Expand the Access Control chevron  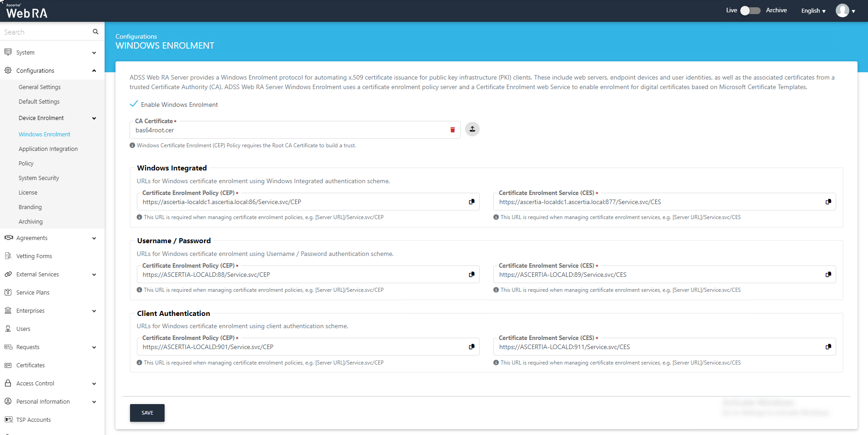pyautogui.click(x=94, y=384)
